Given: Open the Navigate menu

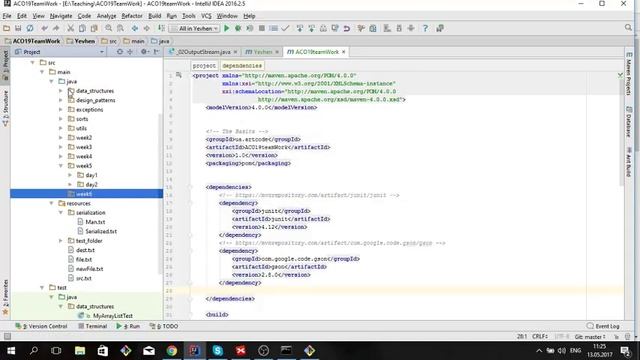Looking at the screenshot, I should coord(61,16).
